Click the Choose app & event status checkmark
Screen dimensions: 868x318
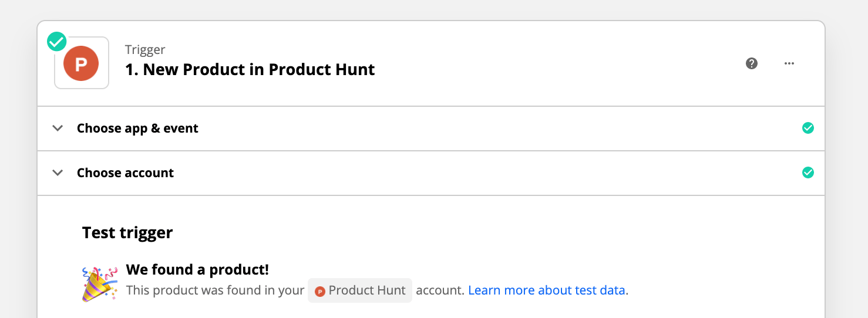click(808, 128)
